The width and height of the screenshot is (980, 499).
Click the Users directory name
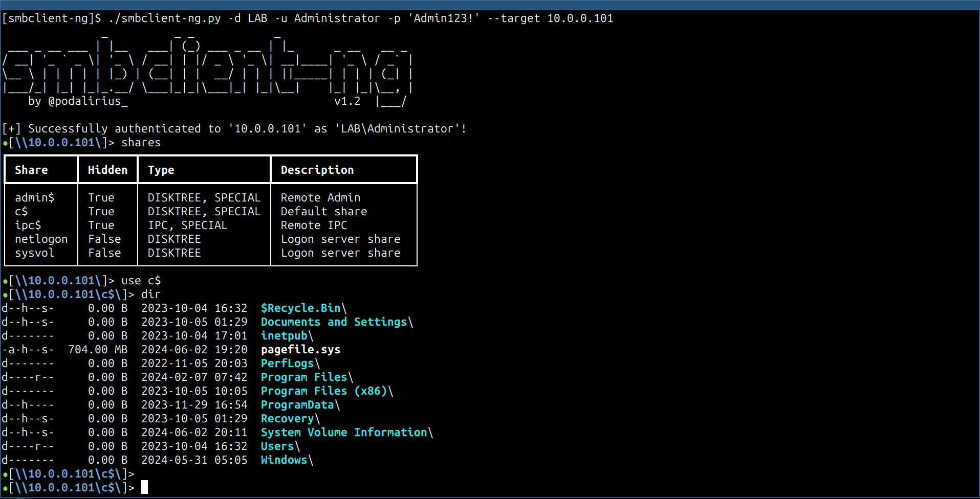[x=277, y=446]
